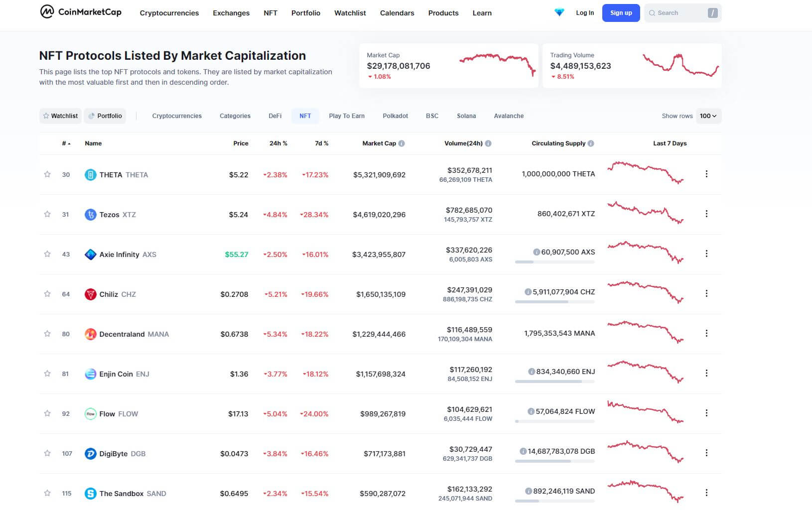Star Enjin Coin for watchlist
The image size is (812, 512).
coord(47,374)
